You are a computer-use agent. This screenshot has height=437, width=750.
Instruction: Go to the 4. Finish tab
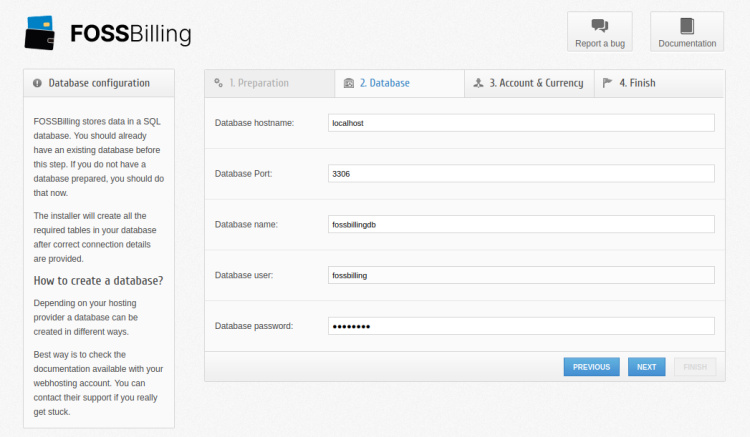(637, 83)
